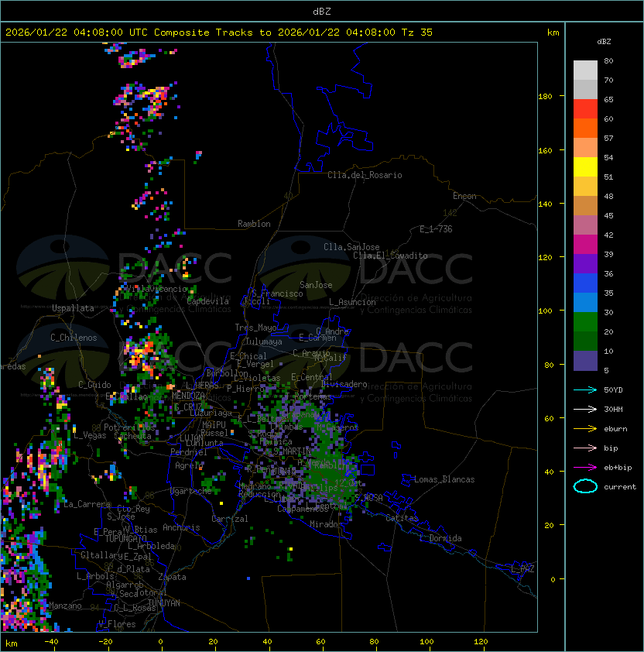
Task: Click the cyan 50YD track arrow
Action: pos(585,389)
